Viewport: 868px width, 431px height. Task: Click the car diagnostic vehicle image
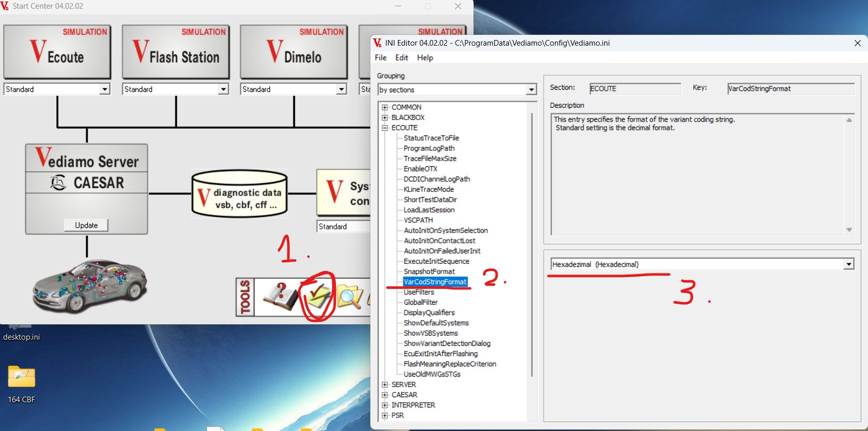click(90, 286)
